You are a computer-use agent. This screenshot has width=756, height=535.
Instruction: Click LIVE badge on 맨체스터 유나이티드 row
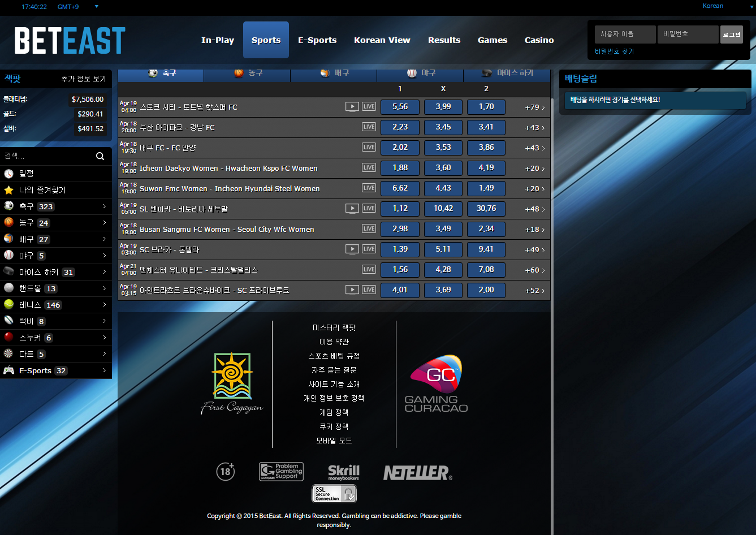[369, 269]
